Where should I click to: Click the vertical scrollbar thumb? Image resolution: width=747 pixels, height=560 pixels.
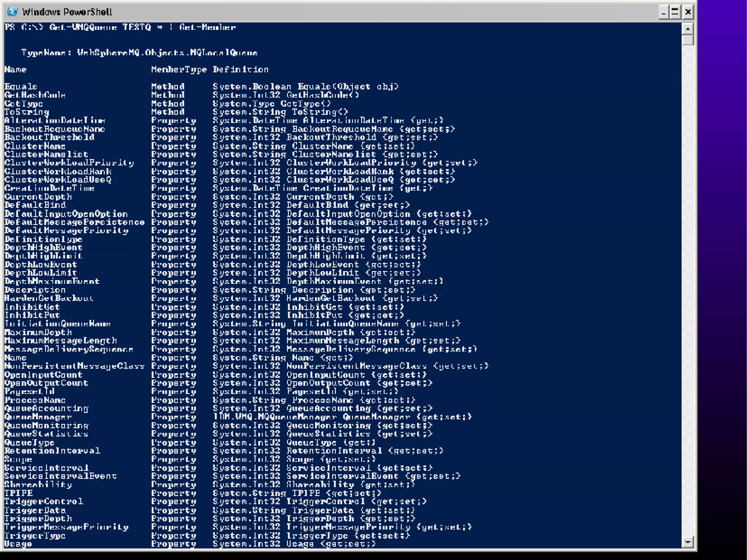click(687, 40)
